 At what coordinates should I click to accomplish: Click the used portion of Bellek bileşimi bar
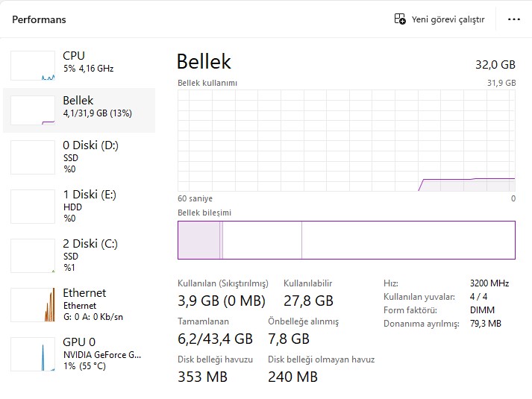198,240
